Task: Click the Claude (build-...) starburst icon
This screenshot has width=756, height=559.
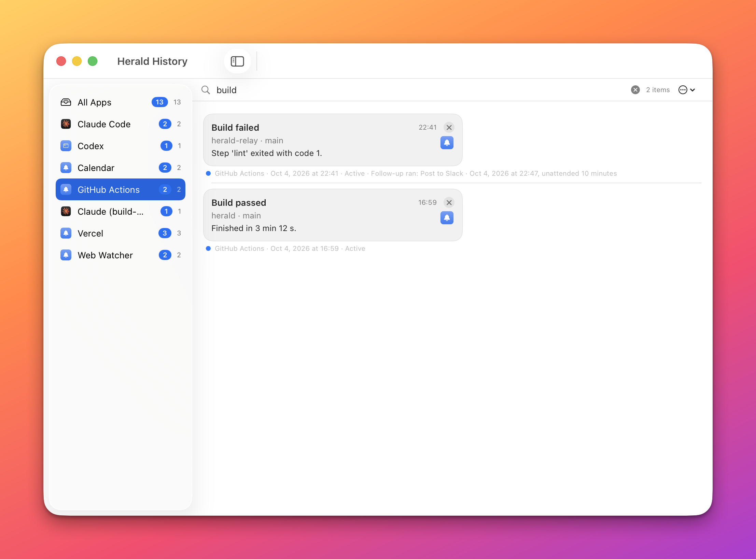Action: coord(66,211)
